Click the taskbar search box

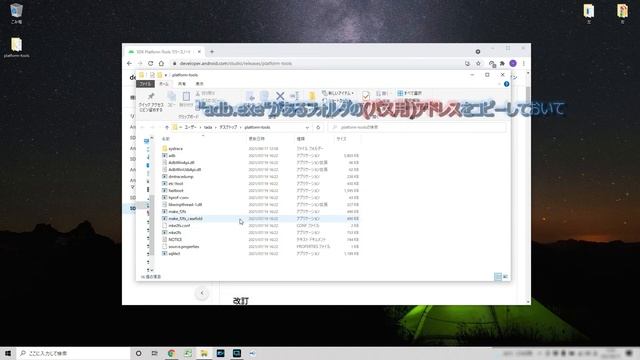tap(73, 353)
